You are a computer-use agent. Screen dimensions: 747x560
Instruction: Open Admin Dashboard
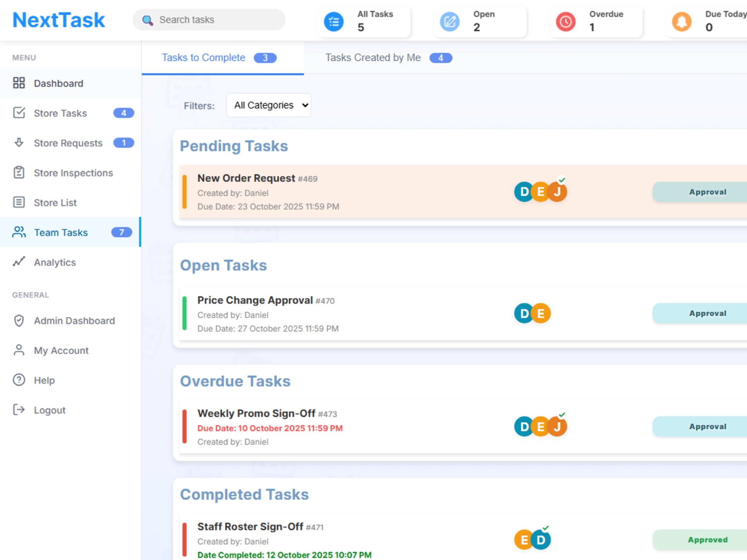pyautogui.click(x=70, y=320)
